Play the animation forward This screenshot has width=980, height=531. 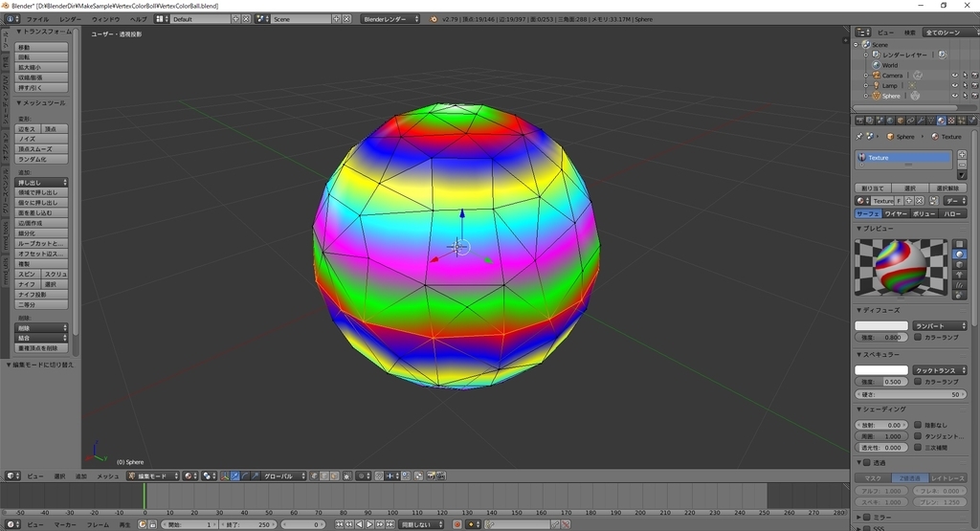tap(369, 524)
